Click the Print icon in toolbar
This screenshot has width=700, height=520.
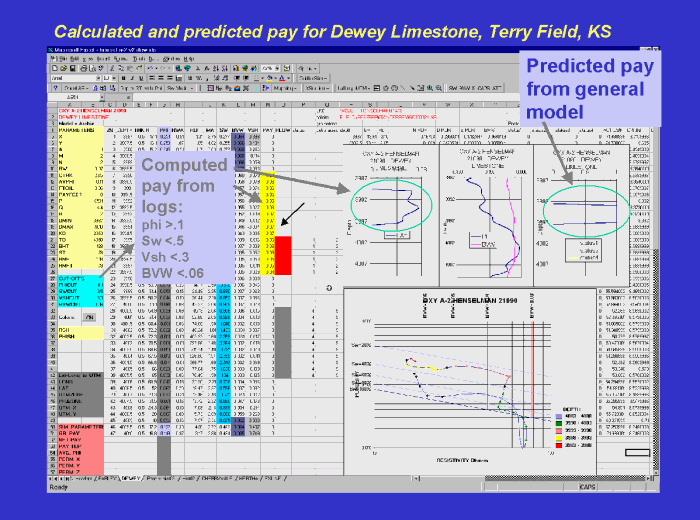point(81,68)
